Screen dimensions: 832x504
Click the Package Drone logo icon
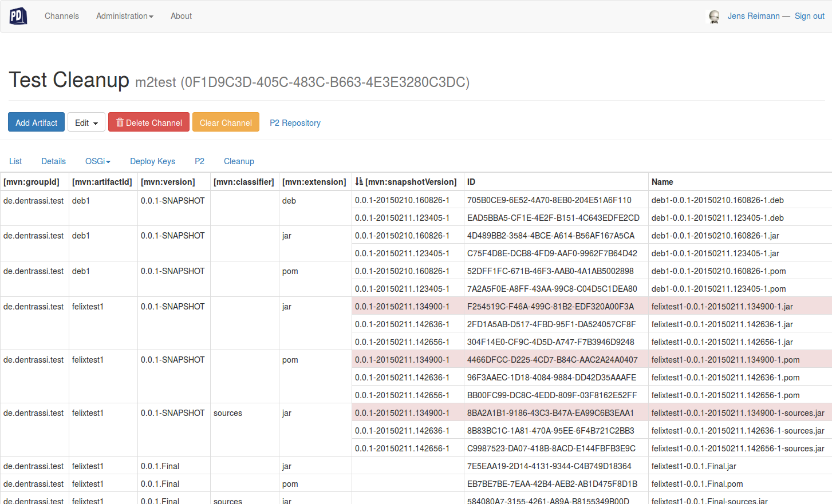(17, 15)
